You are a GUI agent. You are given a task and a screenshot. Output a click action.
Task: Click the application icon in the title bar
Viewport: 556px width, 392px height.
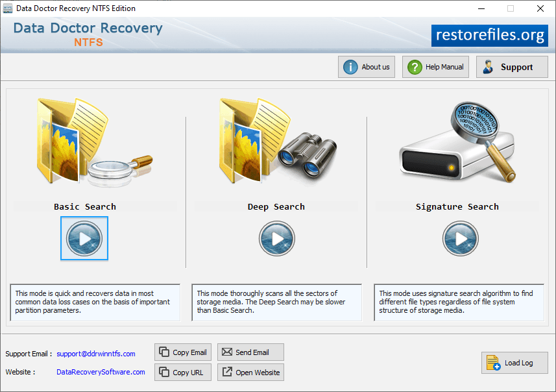point(7,8)
